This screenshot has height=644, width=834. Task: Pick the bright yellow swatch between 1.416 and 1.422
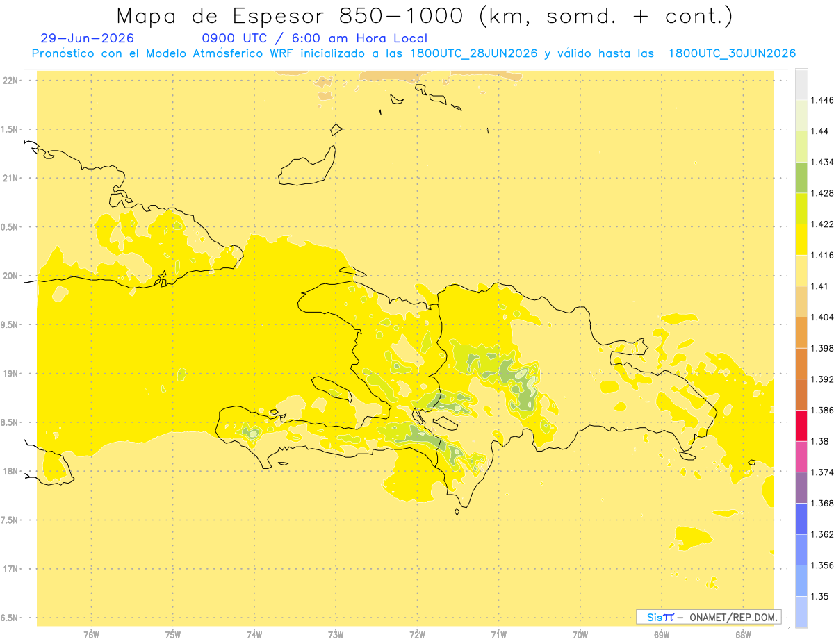pos(801,240)
